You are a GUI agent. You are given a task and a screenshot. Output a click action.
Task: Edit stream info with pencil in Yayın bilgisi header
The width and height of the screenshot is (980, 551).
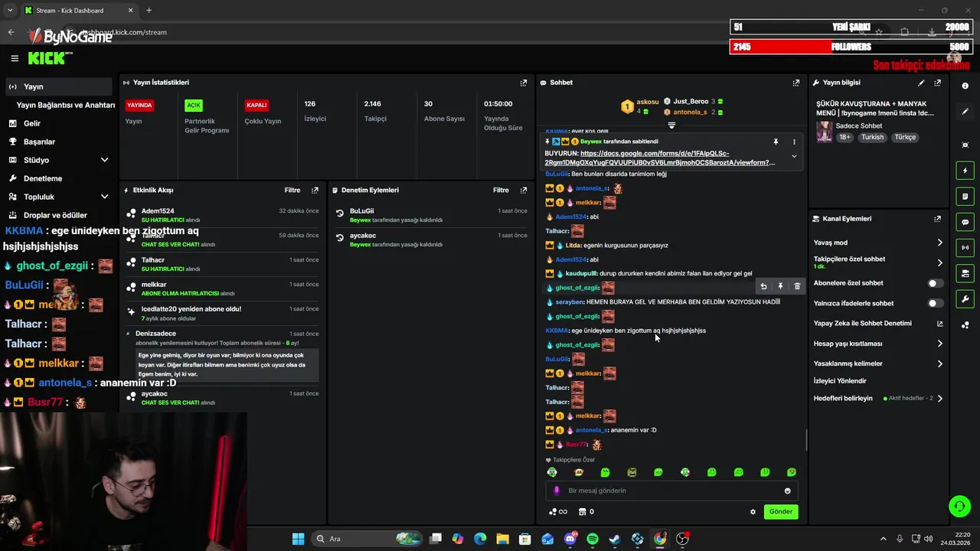[921, 83]
